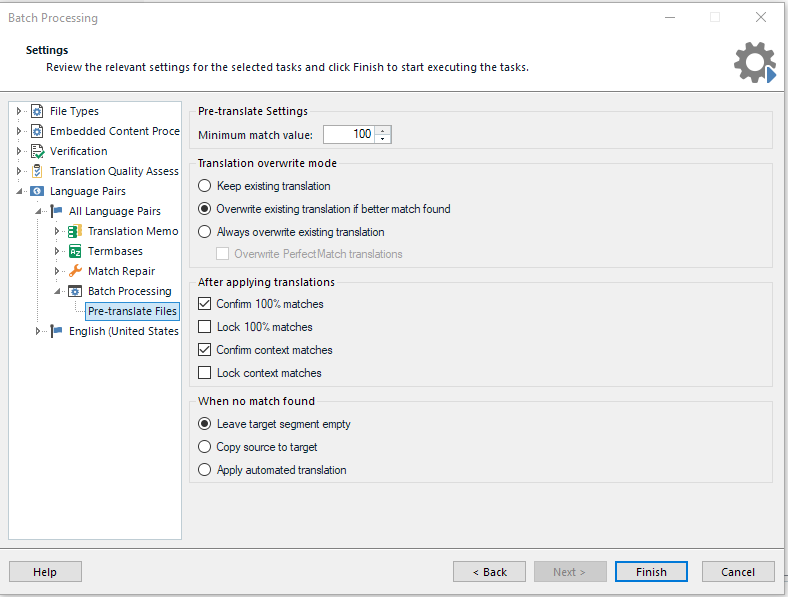Select the Termbases A-Z icon
788x597 pixels.
[75, 251]
